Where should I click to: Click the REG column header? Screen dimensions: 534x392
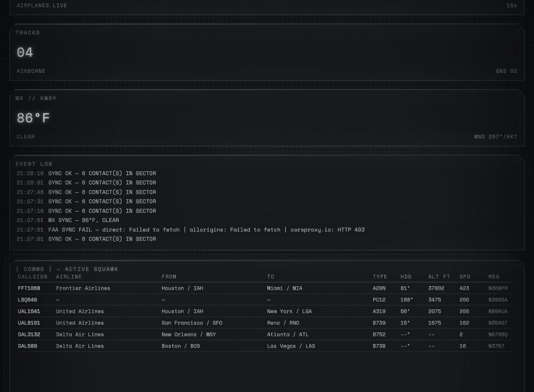pos(494,276)
